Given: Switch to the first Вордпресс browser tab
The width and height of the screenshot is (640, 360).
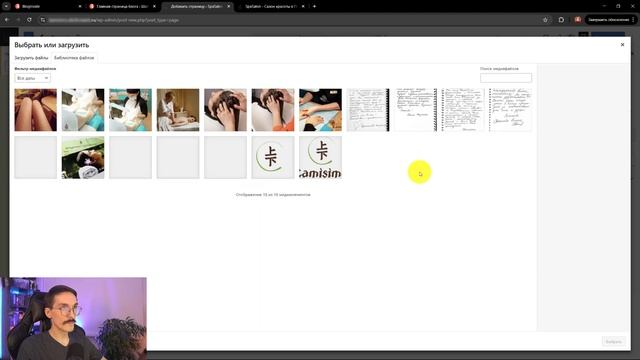Looking at the screenshot, I should tap(47, 7).
